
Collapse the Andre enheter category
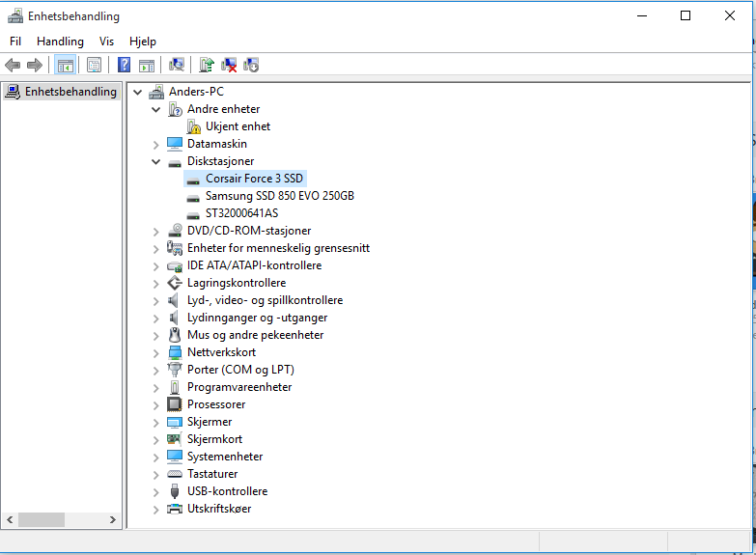point(156,109)
